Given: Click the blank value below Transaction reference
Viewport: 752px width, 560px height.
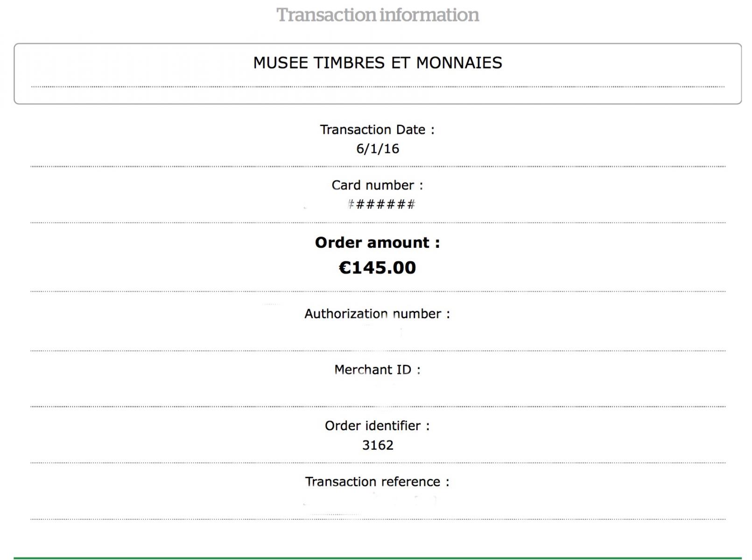Looking at the screenshot, I should coord(378,501).
